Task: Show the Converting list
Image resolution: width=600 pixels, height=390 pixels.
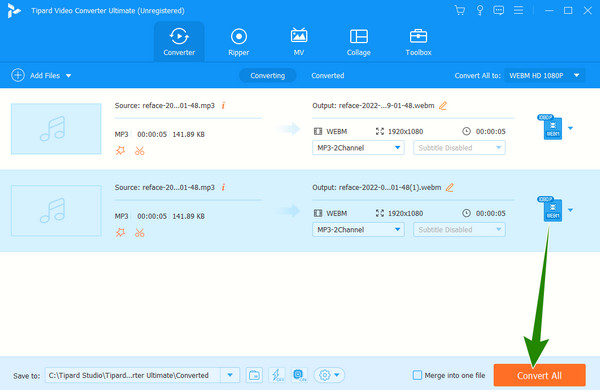Action: (267, 75)
